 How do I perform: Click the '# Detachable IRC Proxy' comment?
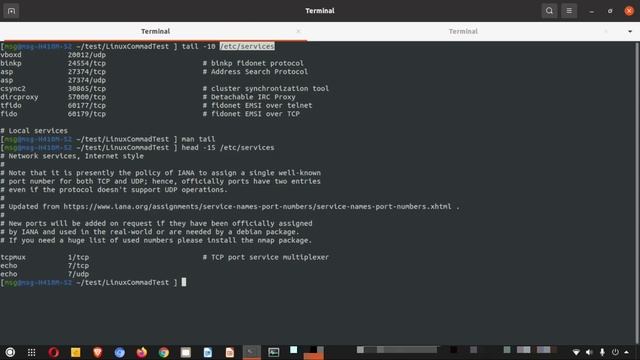click(249, 97)
